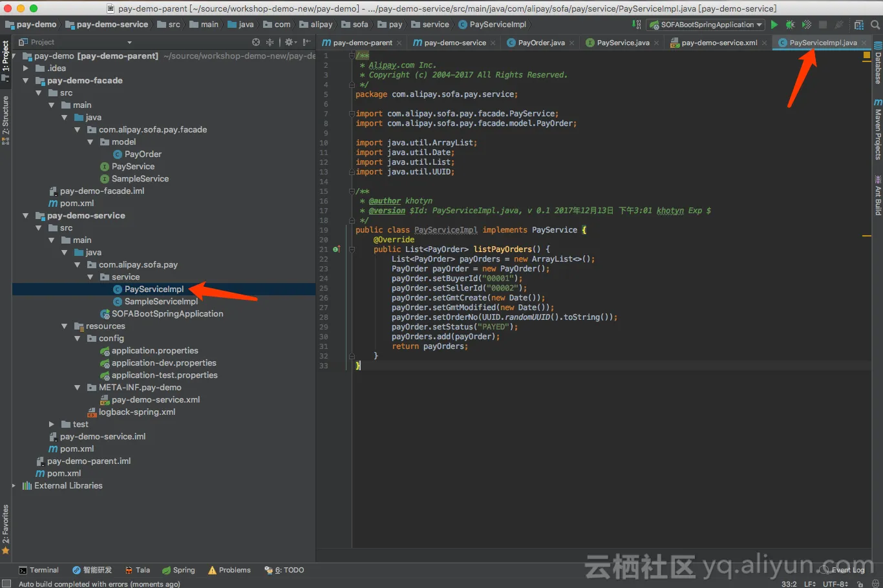Expand the .idea folder

click(x=26, y=68)
